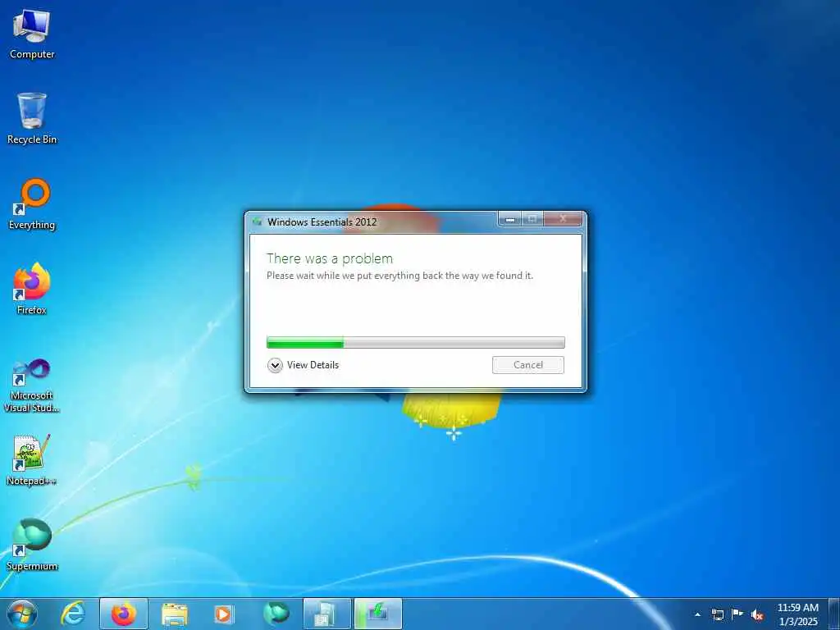Expand View Details in the installer

click(x=304, y=365)
